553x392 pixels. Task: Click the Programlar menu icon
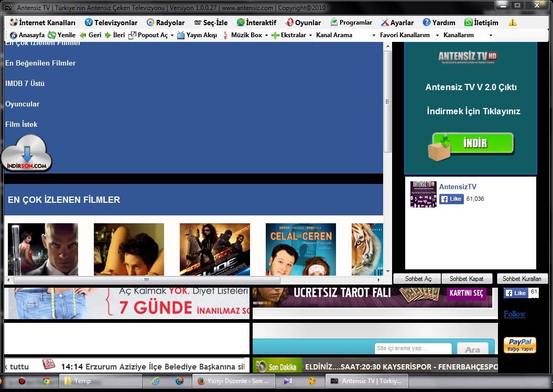tap(333, 23)
